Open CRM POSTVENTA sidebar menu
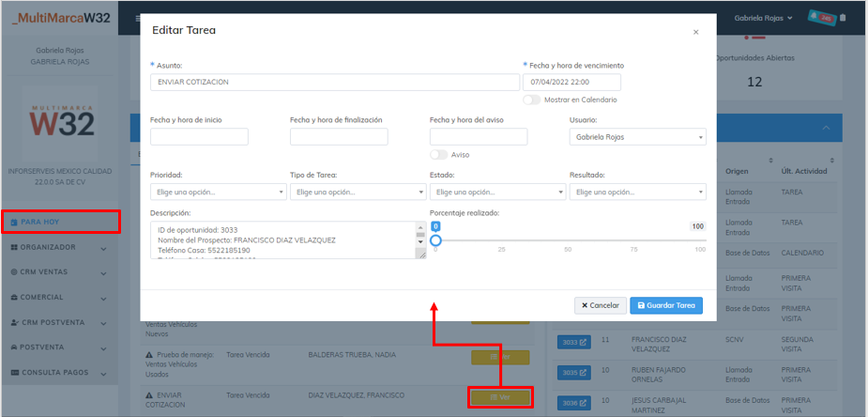The width and height of the screenshot is (868, 417). pyautogui.click(x=59, y=322)
